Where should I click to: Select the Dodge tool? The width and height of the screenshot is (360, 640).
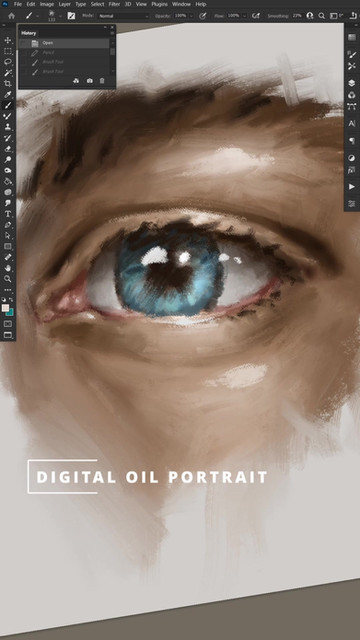[7, 160]
